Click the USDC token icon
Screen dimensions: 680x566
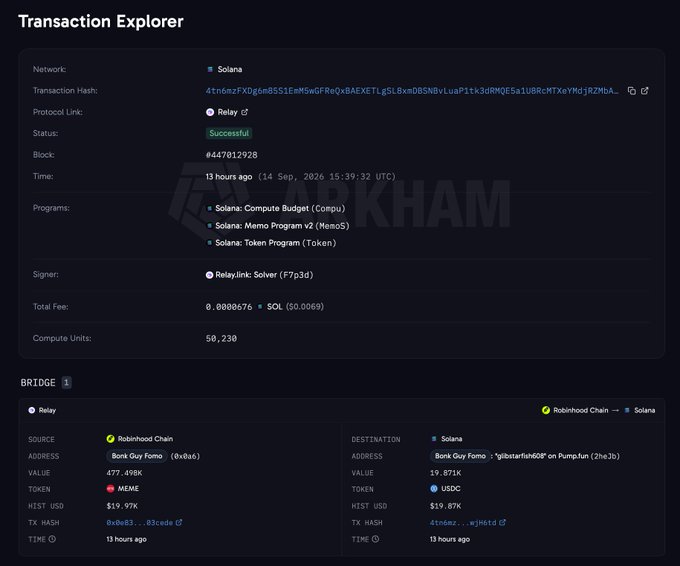[x=434, y=489]
